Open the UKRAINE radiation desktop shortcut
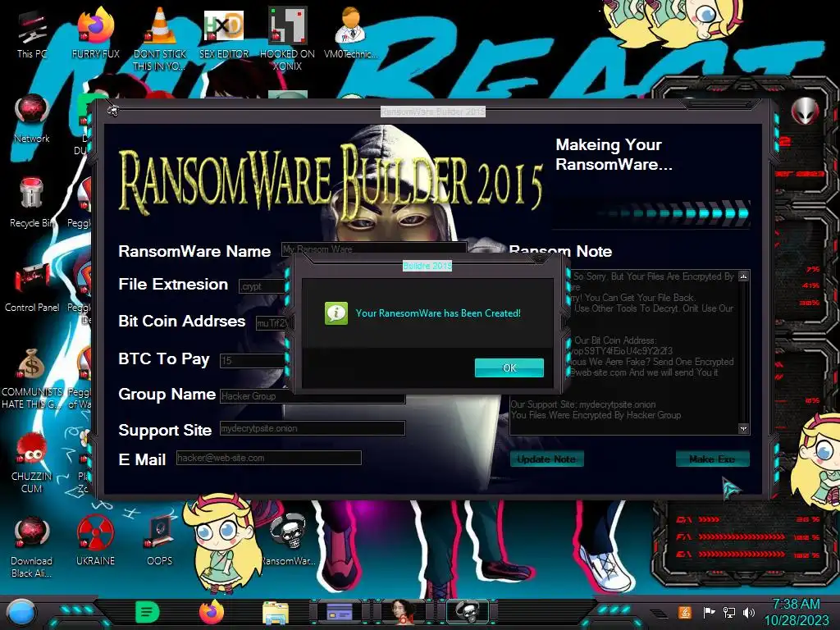Image resolution: width=840 pixels, height=630 pixels. (x=95, y=541)
